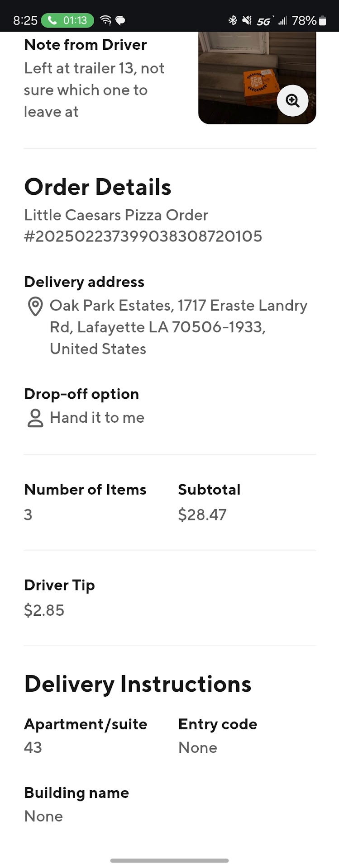The width and height of the screenshot is (339, 868).
Task: Tap the location pin icon beside address
Action: coord(35,306)
